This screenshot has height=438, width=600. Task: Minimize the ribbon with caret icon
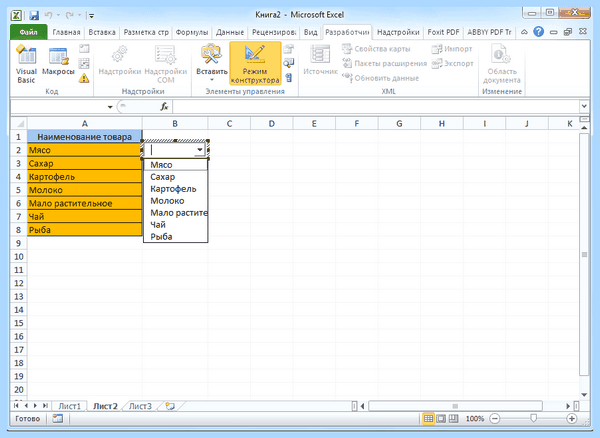click(x=524, y=32)
